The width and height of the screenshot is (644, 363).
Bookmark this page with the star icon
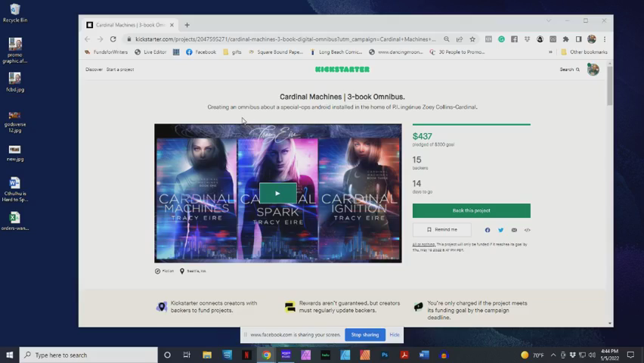pyautogui.click(x=472, y=39)
